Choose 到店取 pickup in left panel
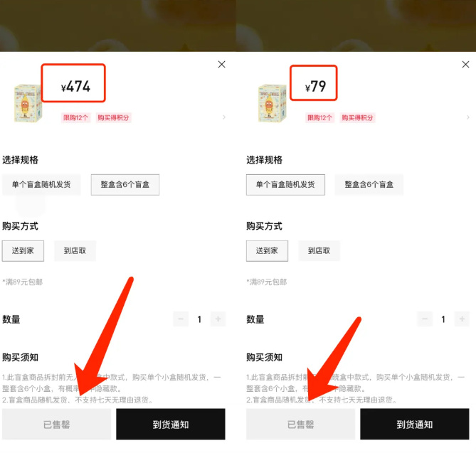The image size is (476, 453). pos(75,250)
